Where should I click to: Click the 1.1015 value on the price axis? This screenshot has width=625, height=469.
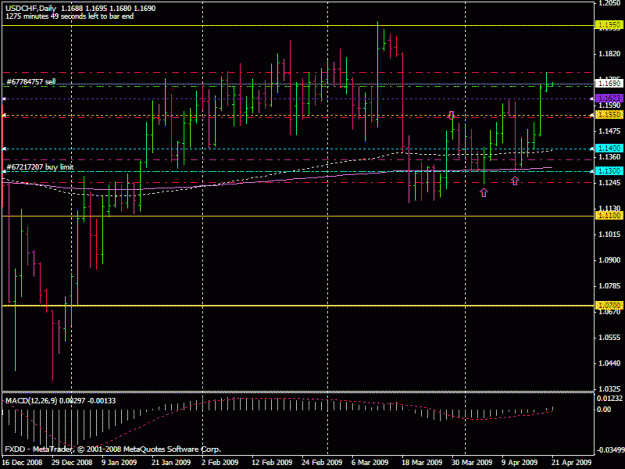click(610, 234)
